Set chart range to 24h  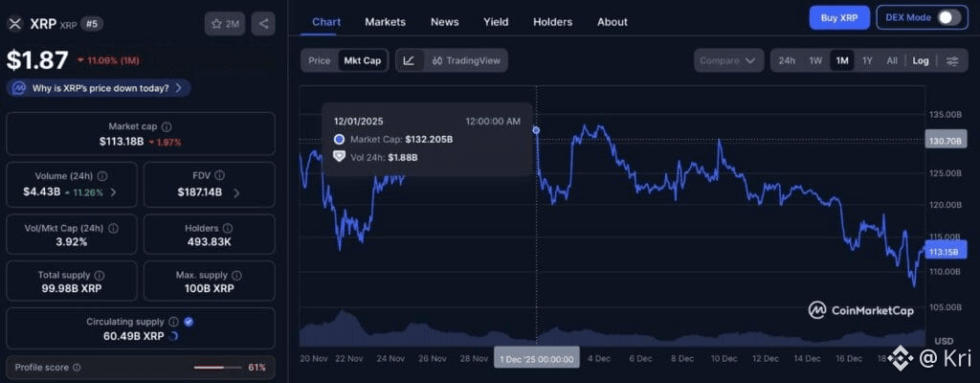787,60
